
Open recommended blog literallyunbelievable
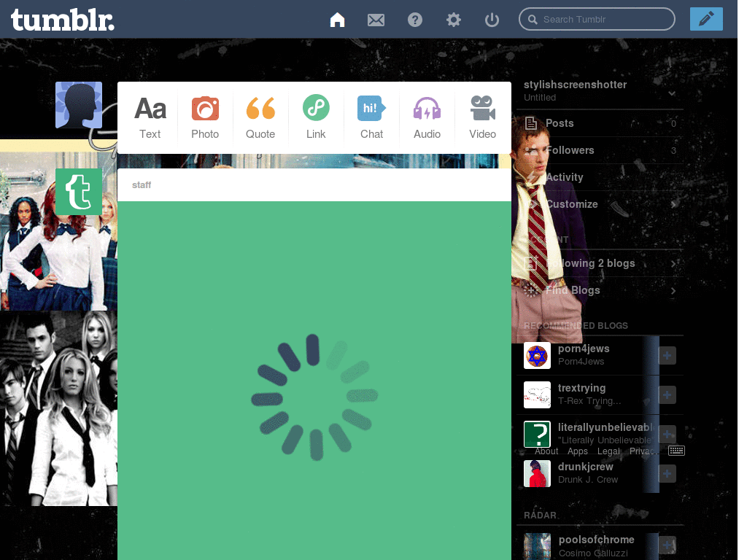coord(605,427)
